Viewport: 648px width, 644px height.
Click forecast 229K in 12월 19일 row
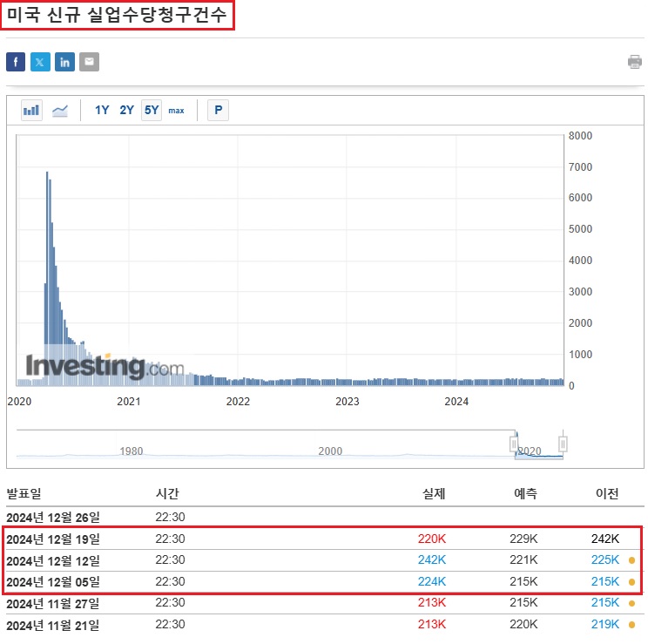click(x=523, y=539)
